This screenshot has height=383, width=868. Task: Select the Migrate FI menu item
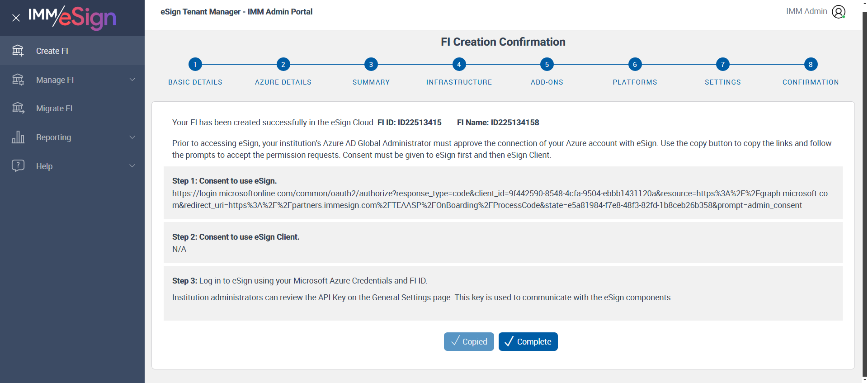coord(72,109)
